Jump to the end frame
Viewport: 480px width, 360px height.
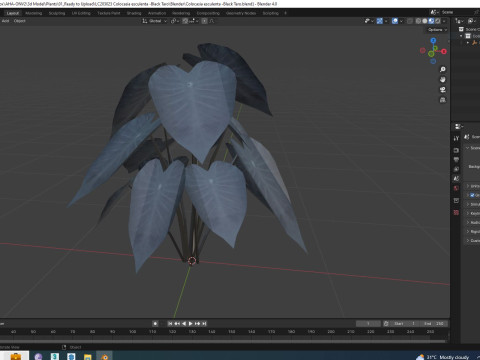(x=204, y=323)
